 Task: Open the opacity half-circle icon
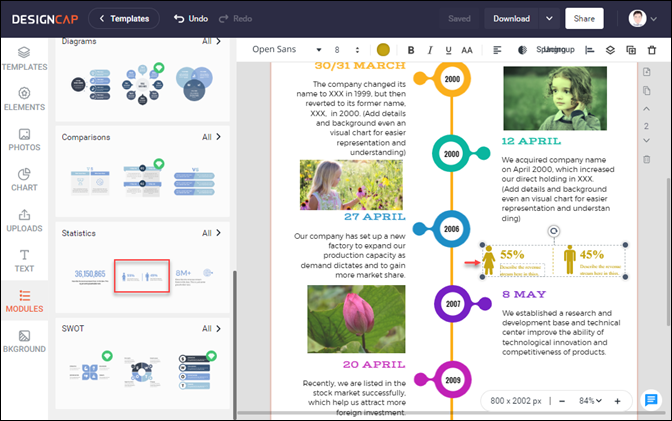[x=522, y=50]
